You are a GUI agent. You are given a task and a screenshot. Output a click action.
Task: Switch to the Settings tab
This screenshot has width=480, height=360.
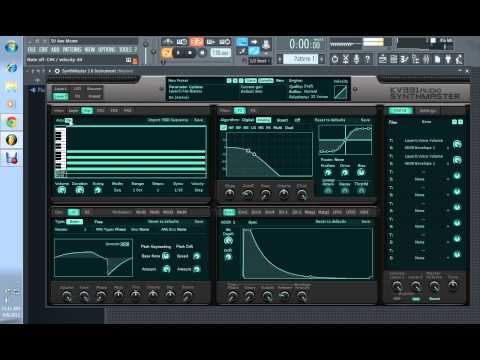click(427, 111)
